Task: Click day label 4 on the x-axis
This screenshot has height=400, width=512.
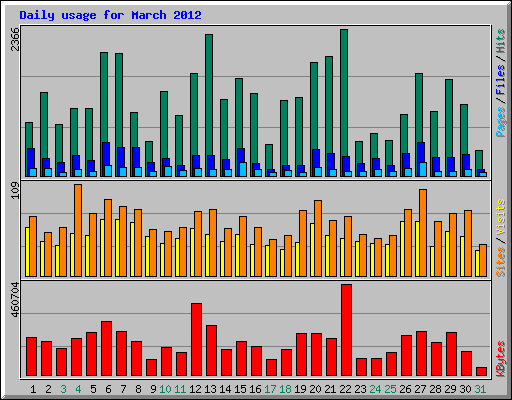Action: tap(78, 389)
